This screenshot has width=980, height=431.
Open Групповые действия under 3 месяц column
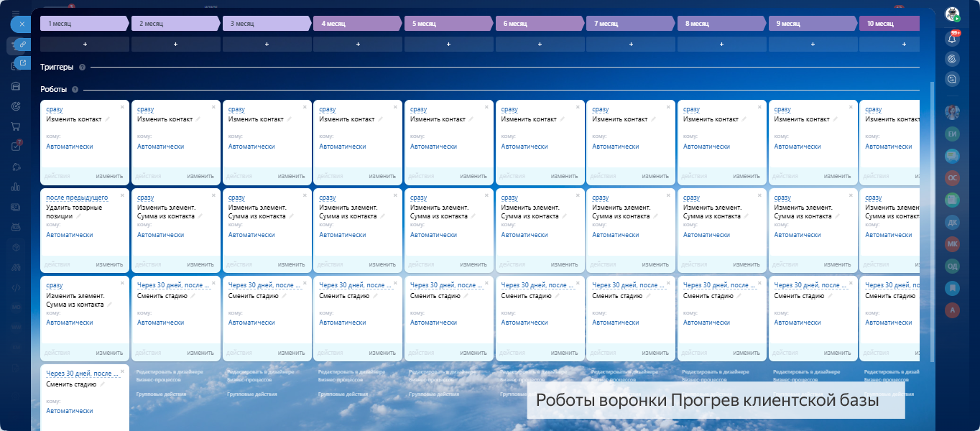coord(252,394)
